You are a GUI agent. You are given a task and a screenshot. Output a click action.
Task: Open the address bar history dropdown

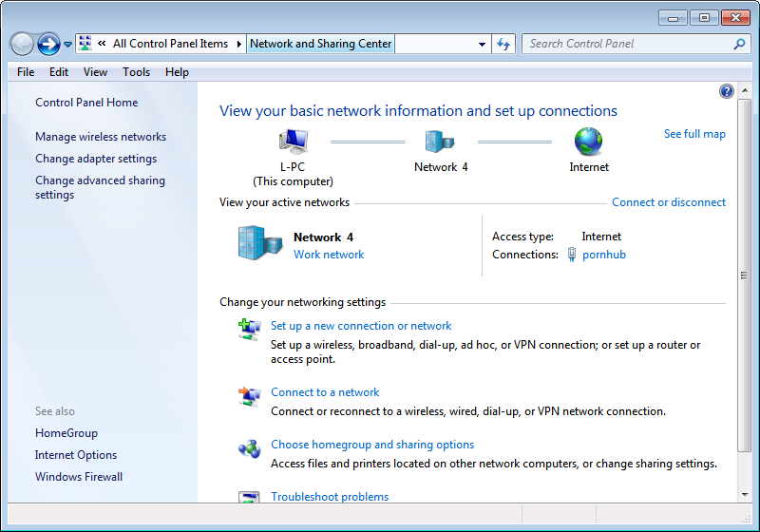pyautogui.click(x=482, y=44)
